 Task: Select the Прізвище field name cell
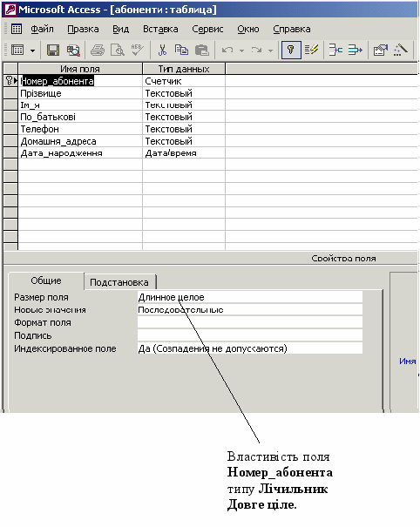[80, 93]
